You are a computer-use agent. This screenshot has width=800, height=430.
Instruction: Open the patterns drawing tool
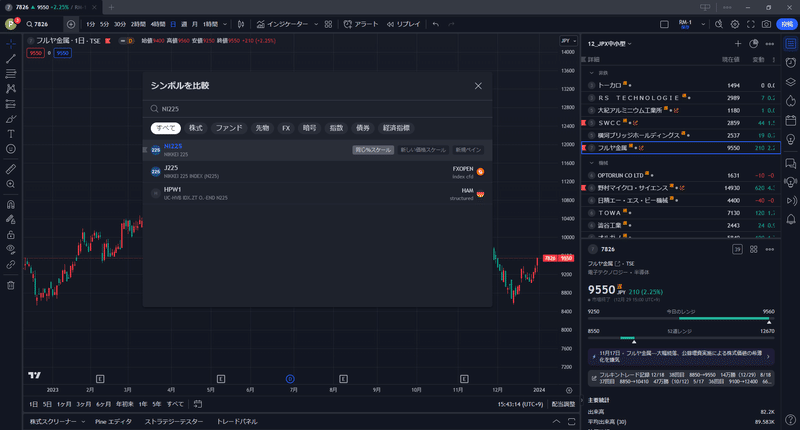pos(11,89)
